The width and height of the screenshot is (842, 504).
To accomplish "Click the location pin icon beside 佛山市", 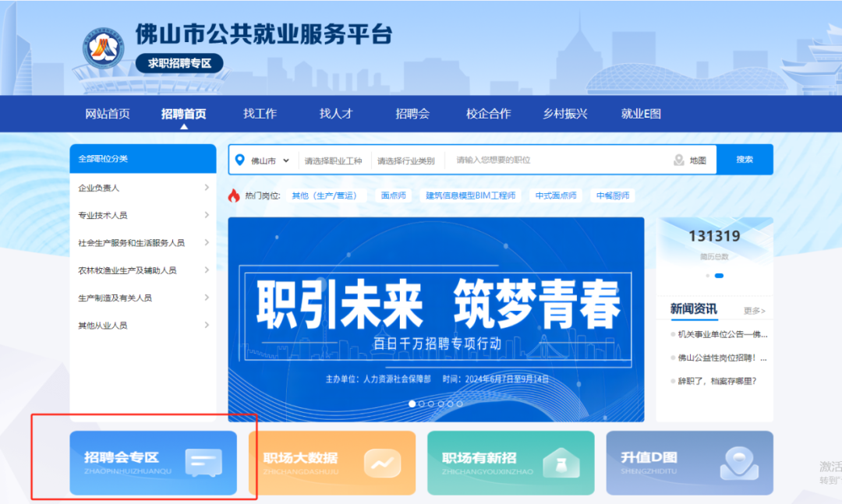I will pyautogui.click(x=240, y=160).
